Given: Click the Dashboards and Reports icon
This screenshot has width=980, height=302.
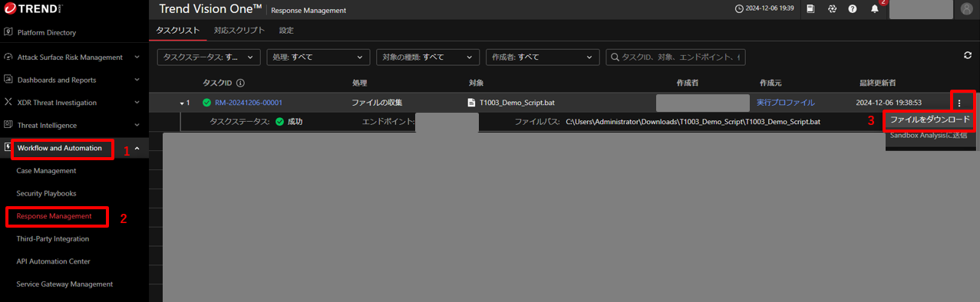Looking at the screenshot, I should tap(8, 80).
